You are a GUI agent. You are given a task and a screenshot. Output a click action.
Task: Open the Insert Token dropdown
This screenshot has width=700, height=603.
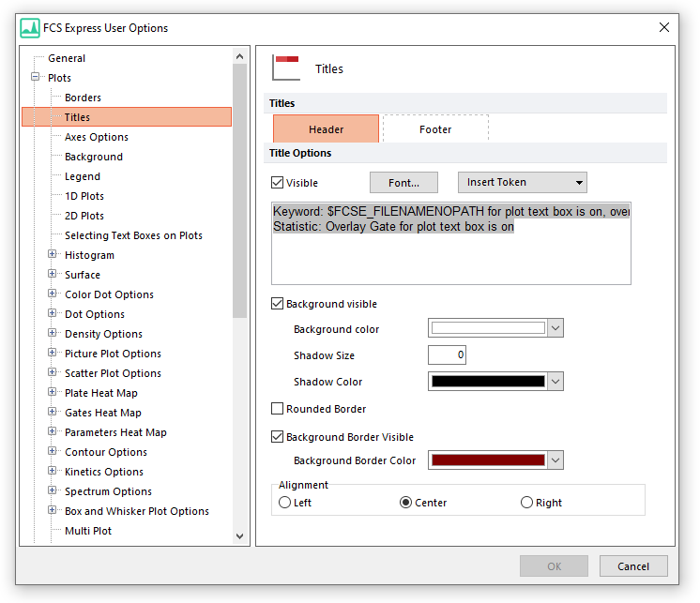click(x=522, y=182)
